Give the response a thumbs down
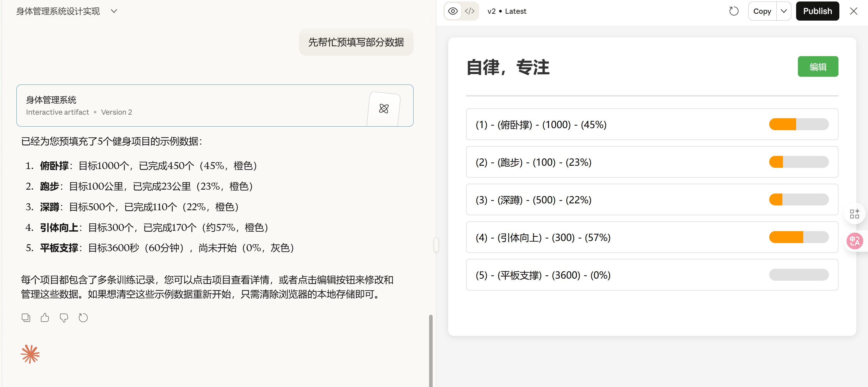The width and height of the screenshot is (868, 387). pyautogui.click(x=64, y=317)
